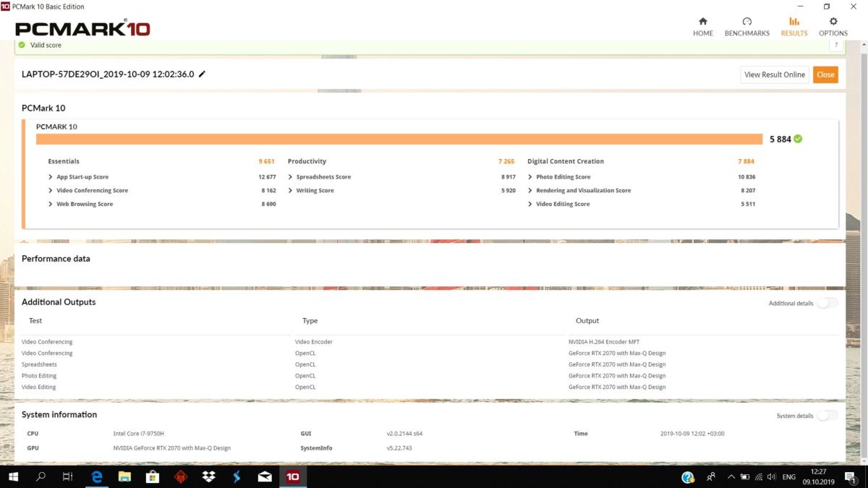Enable Additional details toggle

[x=827, y=303]
